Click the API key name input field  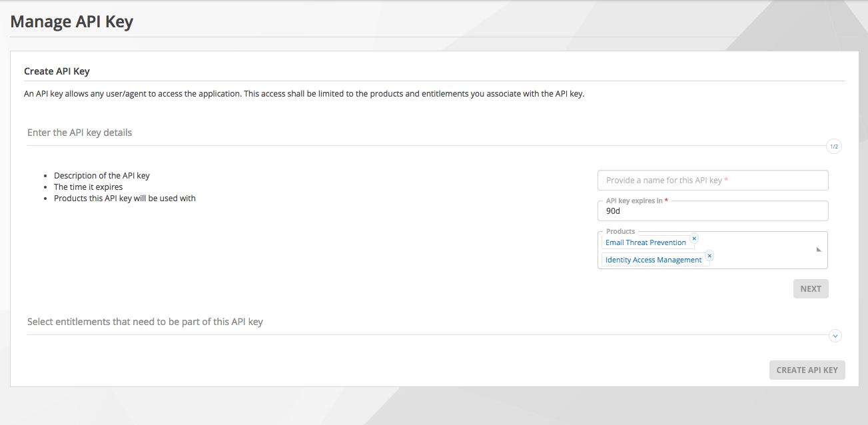point(713,180)
